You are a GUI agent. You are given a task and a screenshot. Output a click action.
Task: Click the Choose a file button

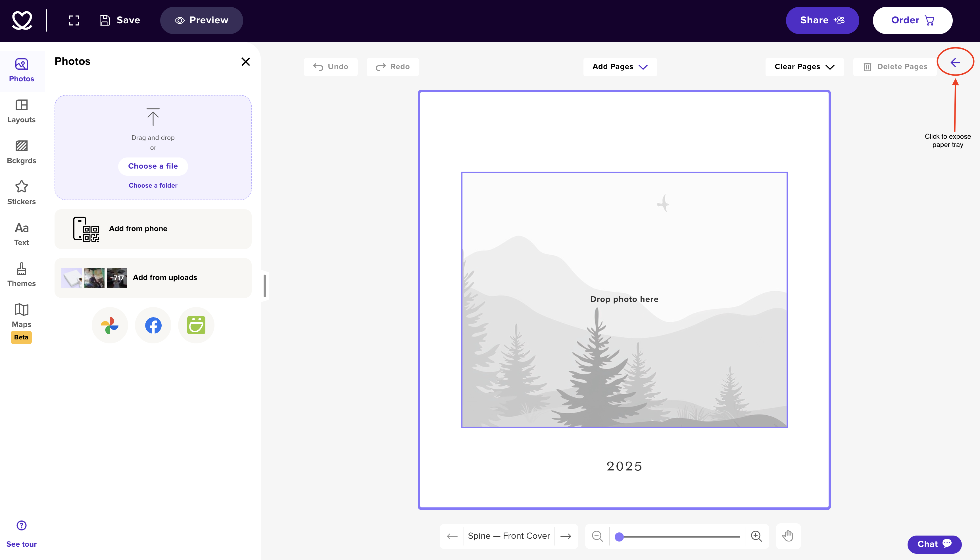(x=153, y=166)
